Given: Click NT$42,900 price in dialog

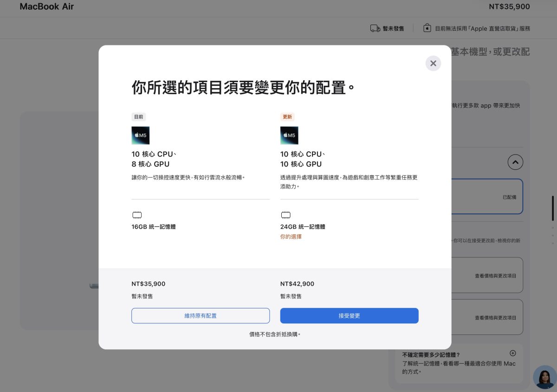Looking at the screenshot, I should (x=297, y=284).
